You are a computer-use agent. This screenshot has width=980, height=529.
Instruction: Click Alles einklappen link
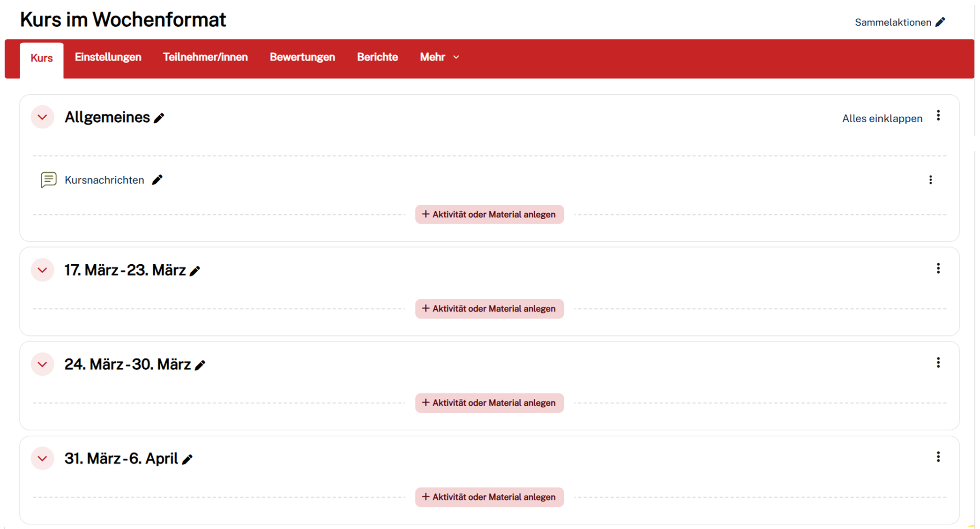coord(882,119)
